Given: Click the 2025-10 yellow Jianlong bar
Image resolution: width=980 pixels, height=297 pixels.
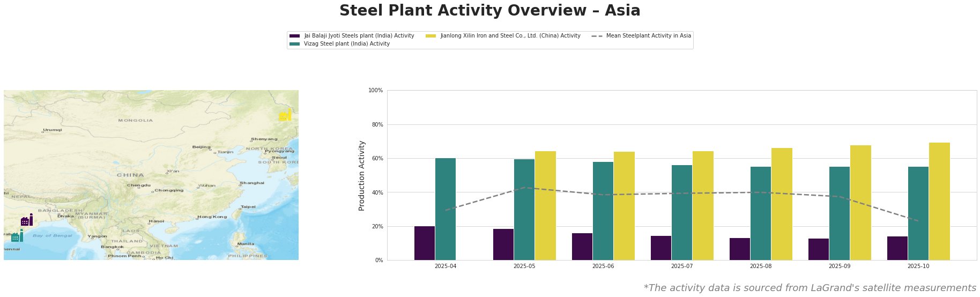Looking at the screenshot, I should click(939, 201).
